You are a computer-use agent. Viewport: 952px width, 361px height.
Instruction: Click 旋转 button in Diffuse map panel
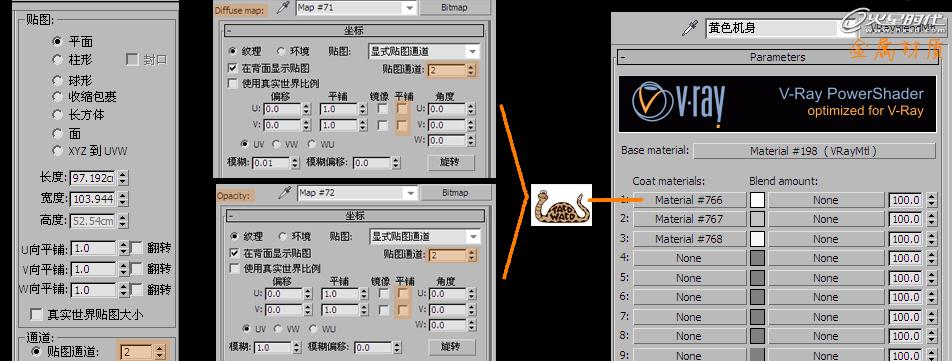coord(450,162)
